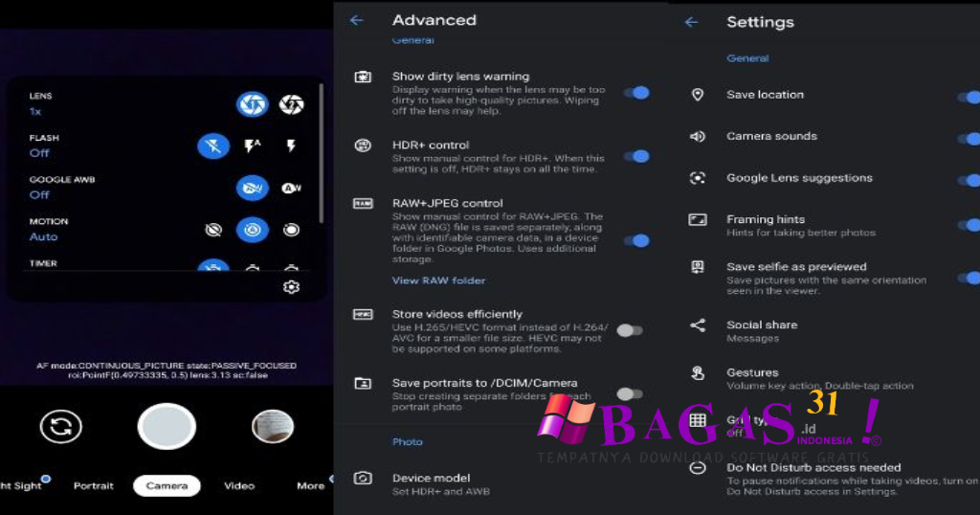This screenshot has width=980, height=515.
Task: Toggle RAW+JPEG control switch
Action: [x=636, y=240]
